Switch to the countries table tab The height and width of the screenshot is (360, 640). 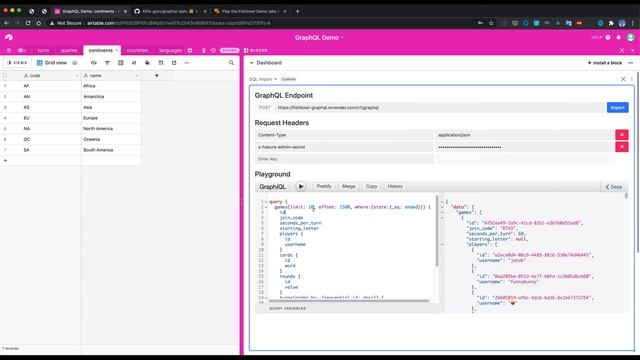tap(137, 51)
